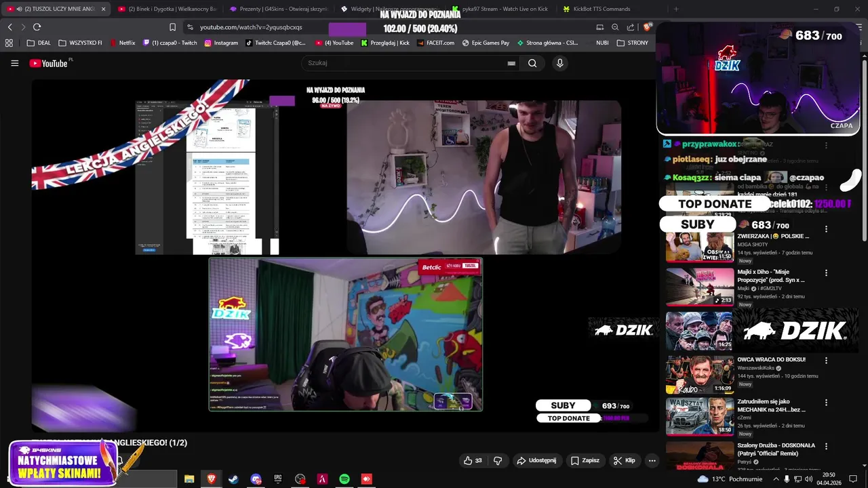Open a new browser tab
The width and height of the screenshot is (868, 488).
pyautogui.click(x=676, y=9)
